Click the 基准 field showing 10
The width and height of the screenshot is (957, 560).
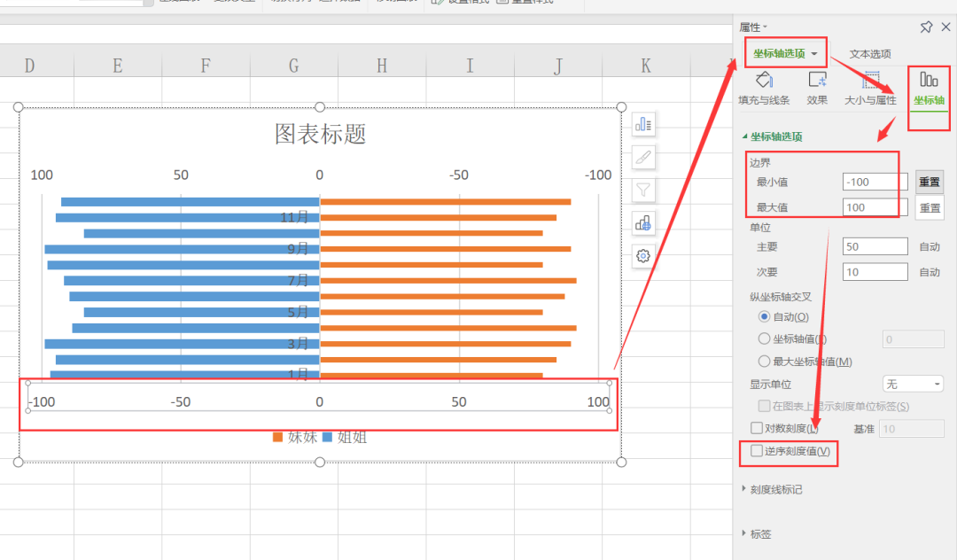(x=913, y=428)
